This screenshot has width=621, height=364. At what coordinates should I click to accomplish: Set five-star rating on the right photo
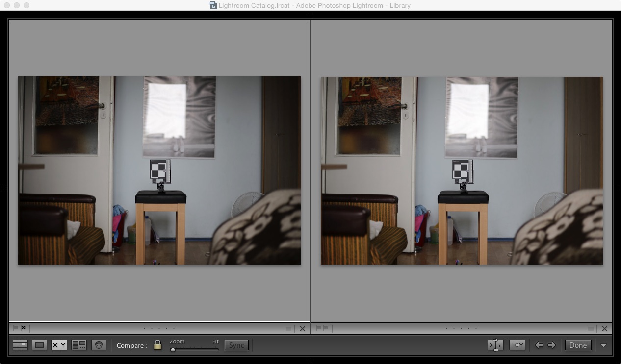click(x=476, y=328)
